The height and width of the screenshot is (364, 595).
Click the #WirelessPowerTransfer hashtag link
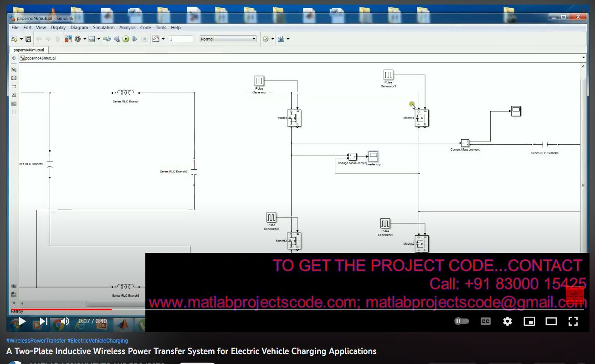[36, 341]
